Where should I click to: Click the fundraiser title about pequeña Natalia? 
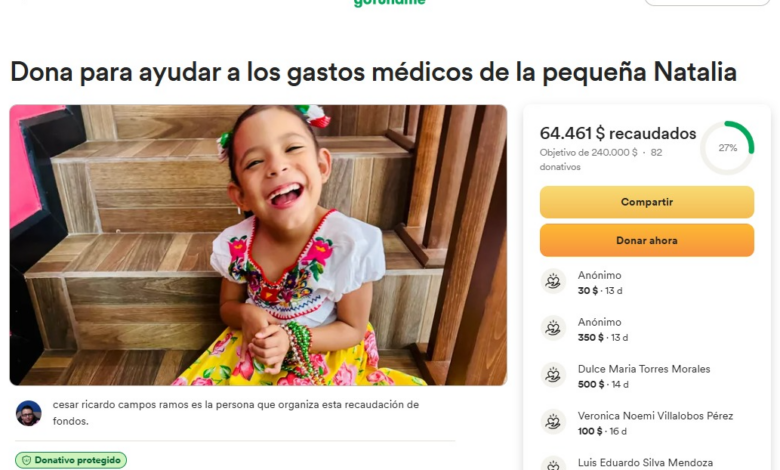pyautogui.click(x=373, y=72)
